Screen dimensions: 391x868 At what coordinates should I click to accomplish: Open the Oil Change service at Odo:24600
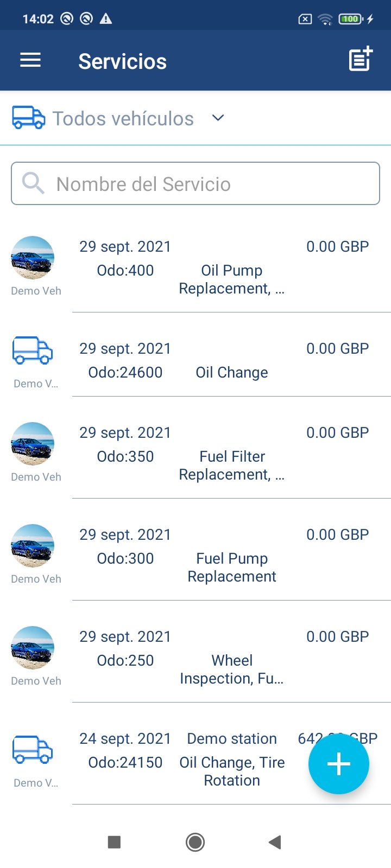coord(231,361)
